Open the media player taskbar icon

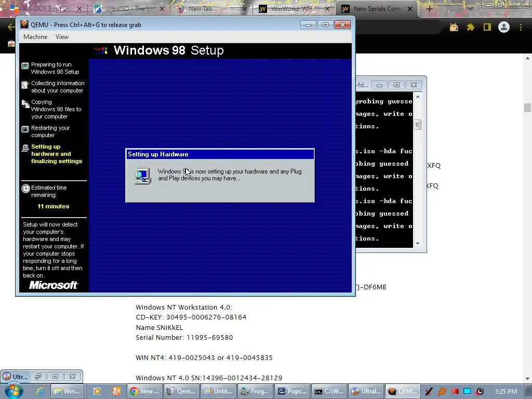tap(97, 391)
